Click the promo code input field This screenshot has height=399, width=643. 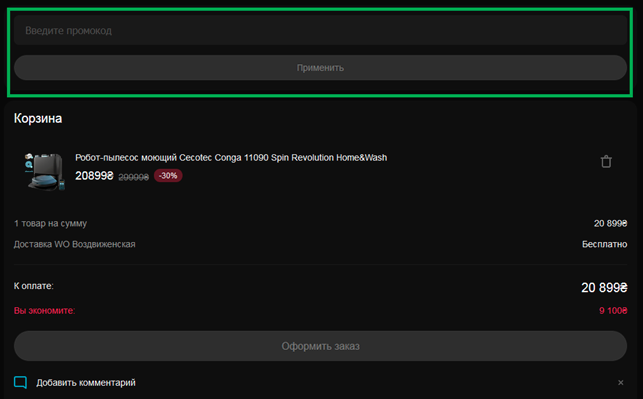click(x=320, y=30)
